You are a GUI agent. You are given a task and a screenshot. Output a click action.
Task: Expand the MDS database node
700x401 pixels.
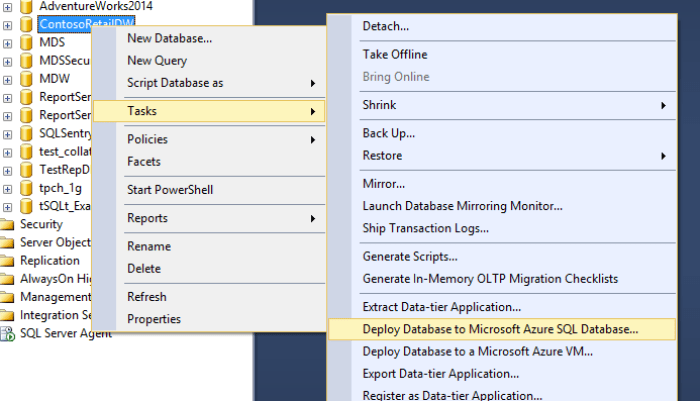[8, 43]
